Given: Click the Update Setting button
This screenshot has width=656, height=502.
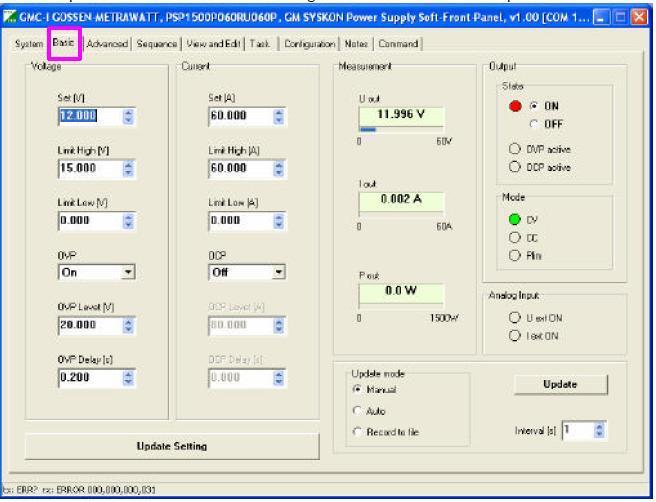Looking at the screenshot, I should (172, 446).
